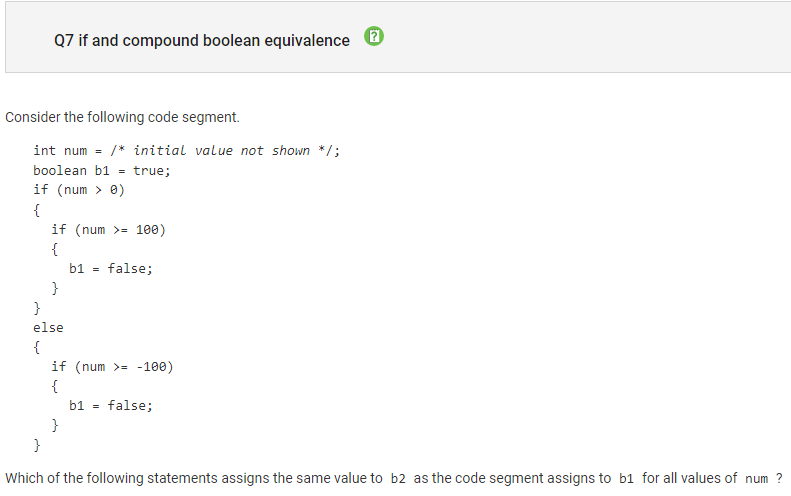791x496 pixels.
Task: Click the inline "b2" code in the question
Action: 398,478
